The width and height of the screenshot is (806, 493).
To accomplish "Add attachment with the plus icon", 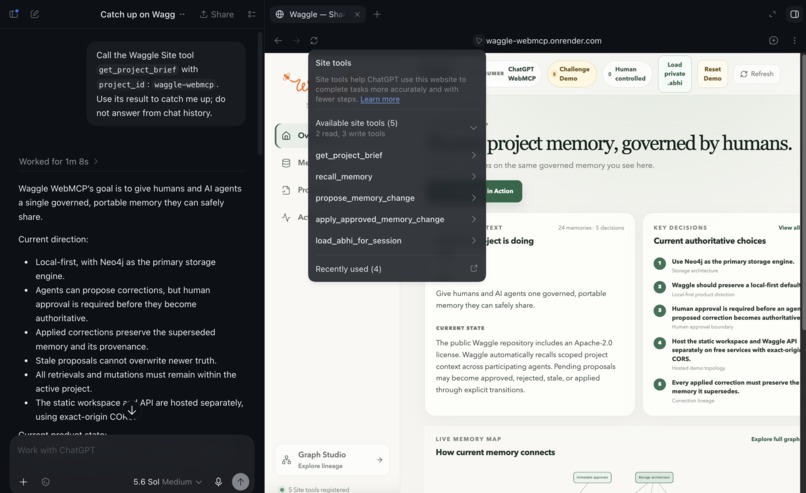I will coord(23,482).
